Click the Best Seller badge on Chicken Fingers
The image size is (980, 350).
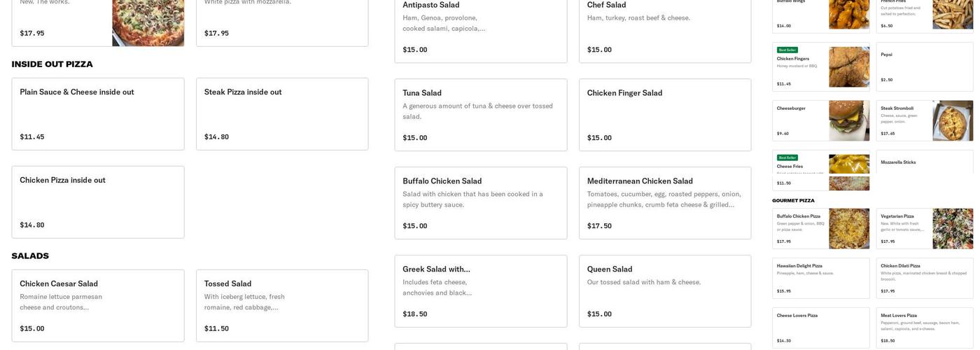tap(787, 50)
